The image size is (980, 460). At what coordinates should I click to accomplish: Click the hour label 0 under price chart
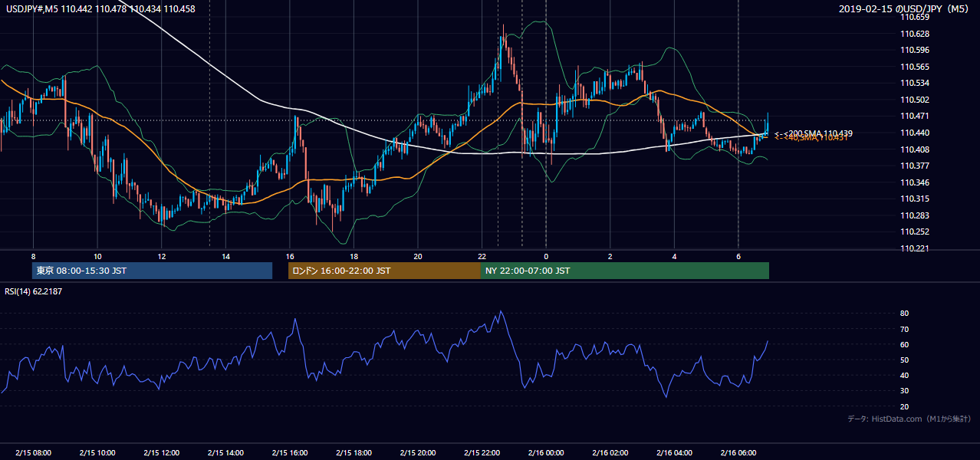pyautogui.click(x=546, y=256)
